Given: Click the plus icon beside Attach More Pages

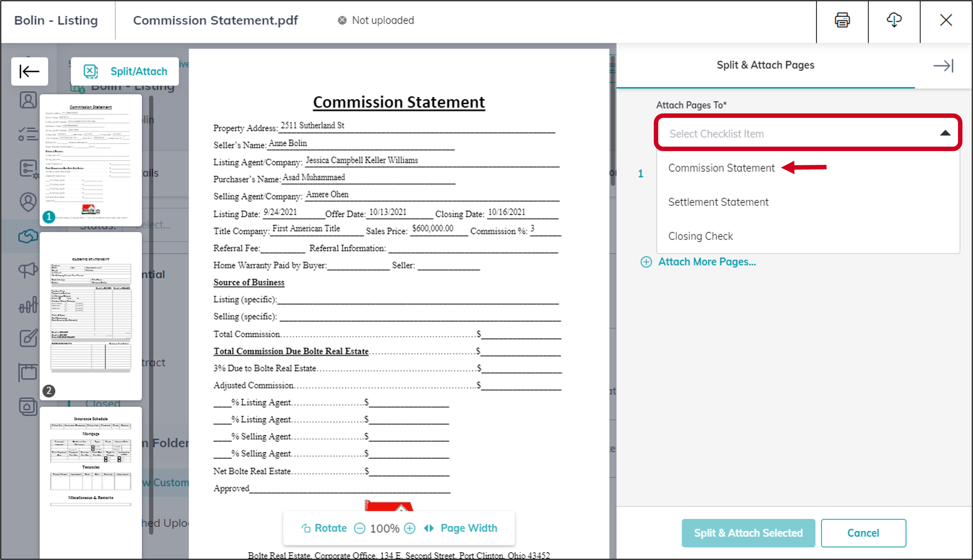Looking at the screenshot, I should (x=646, y=262).
